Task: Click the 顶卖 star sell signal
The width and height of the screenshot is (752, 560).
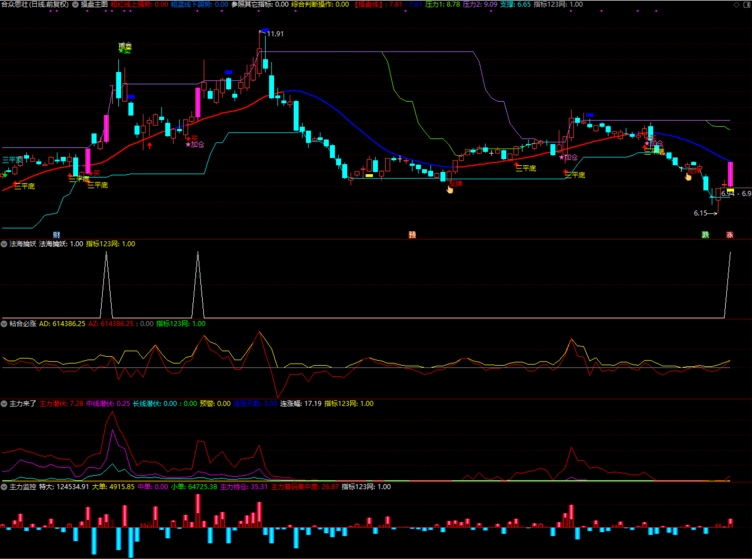Action: coord(125,48)
